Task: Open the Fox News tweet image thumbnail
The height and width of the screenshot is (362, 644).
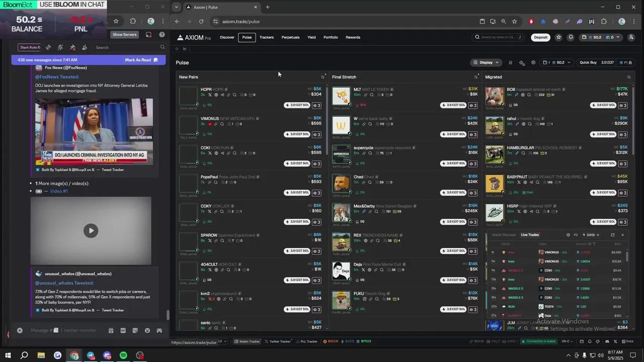Action: coord(94,131)
